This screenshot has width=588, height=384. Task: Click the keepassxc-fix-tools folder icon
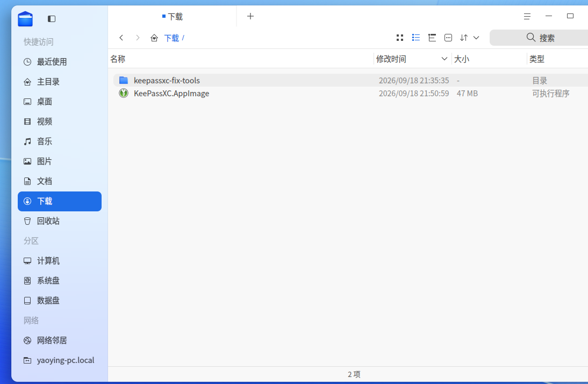tap(124, 80)
